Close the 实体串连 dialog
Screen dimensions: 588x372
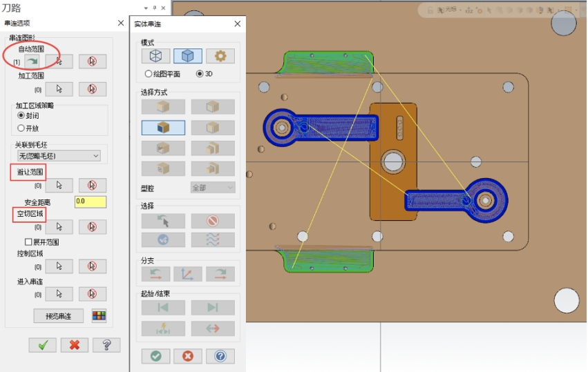[238, 24]
